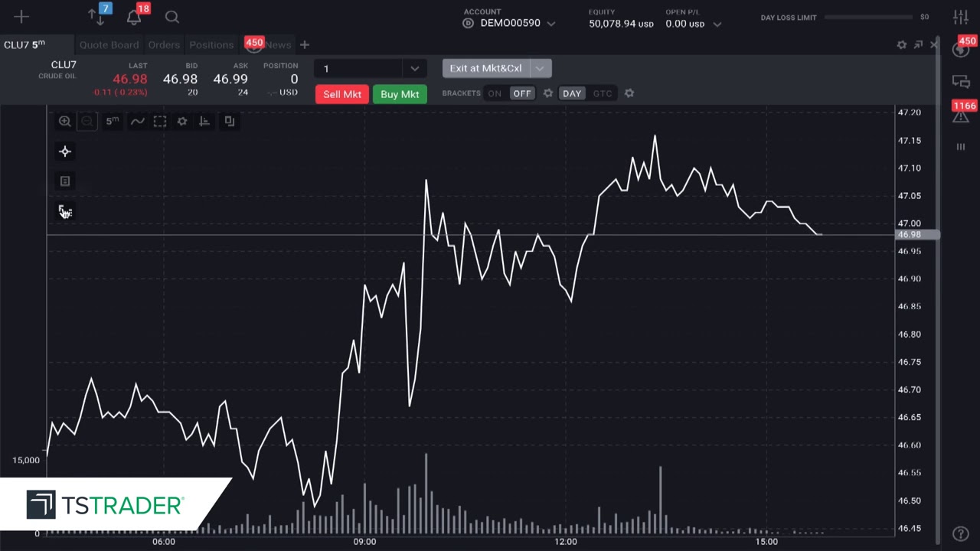Viewport: 980px width, 551px height.
Task: Zoom in on the chart
Action: click(65, 121)
